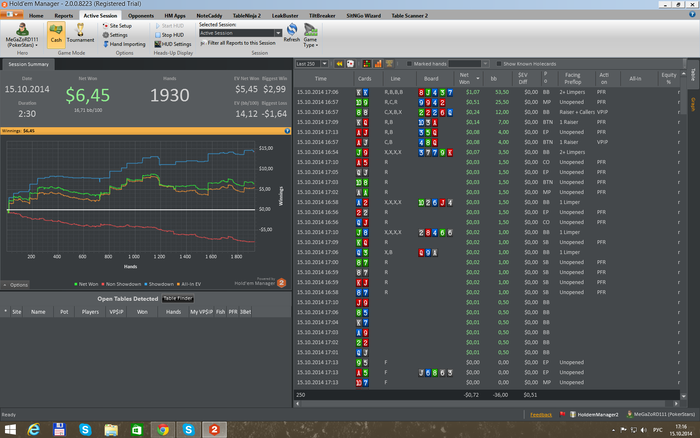700x438 pixels.
Task: Click the Cards column header
Action: (x=364, y=79)
